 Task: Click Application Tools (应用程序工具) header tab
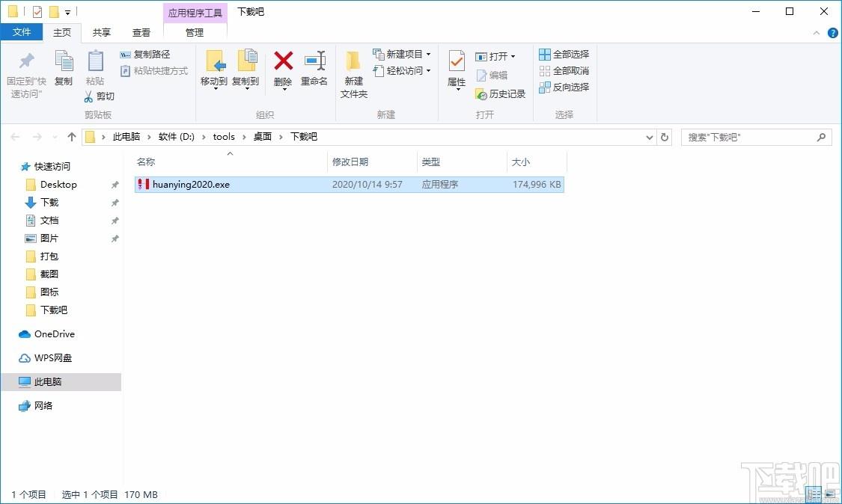195,13
